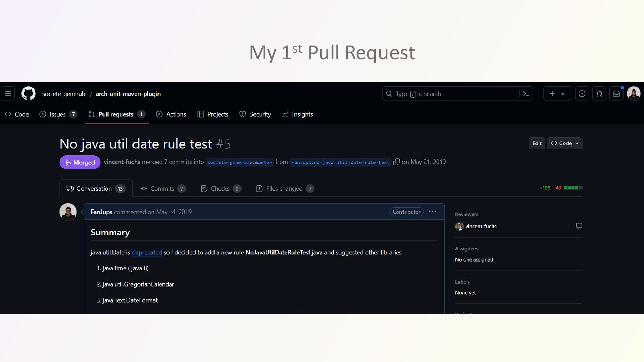
Task: Click the Summary heading in comment
Action: (x=110, y=232)
